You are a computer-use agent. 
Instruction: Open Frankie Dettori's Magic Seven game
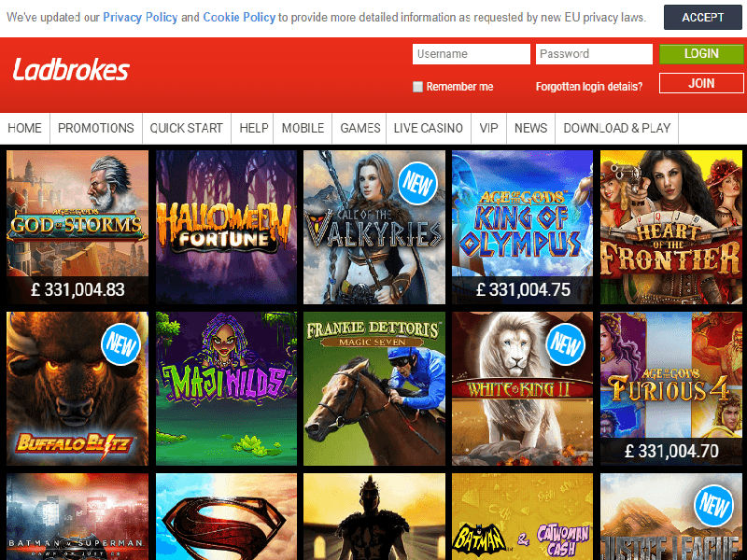[x=374, y=388]
